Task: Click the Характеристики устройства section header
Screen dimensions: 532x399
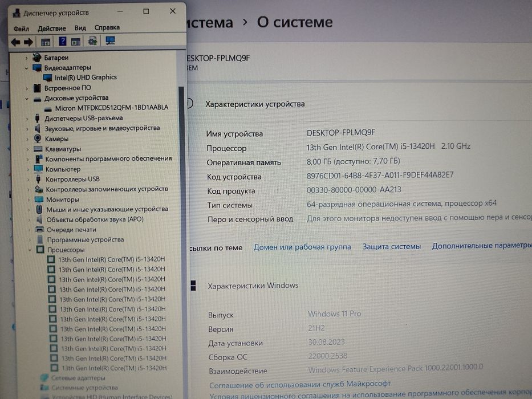Action: [255, 104]
